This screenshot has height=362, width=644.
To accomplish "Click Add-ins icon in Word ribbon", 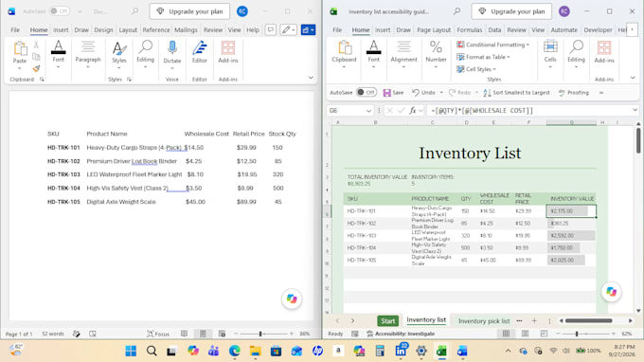I will 228,52.
